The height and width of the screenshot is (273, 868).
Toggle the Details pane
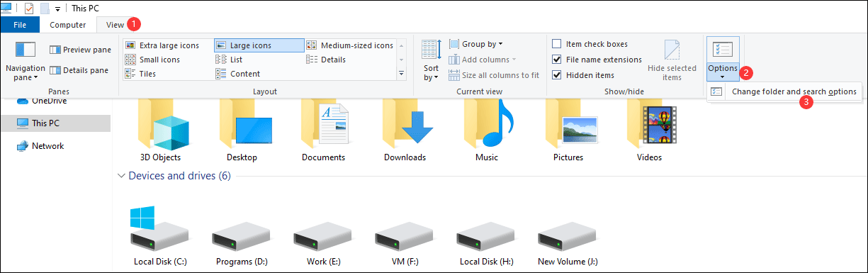pos(79,70)
